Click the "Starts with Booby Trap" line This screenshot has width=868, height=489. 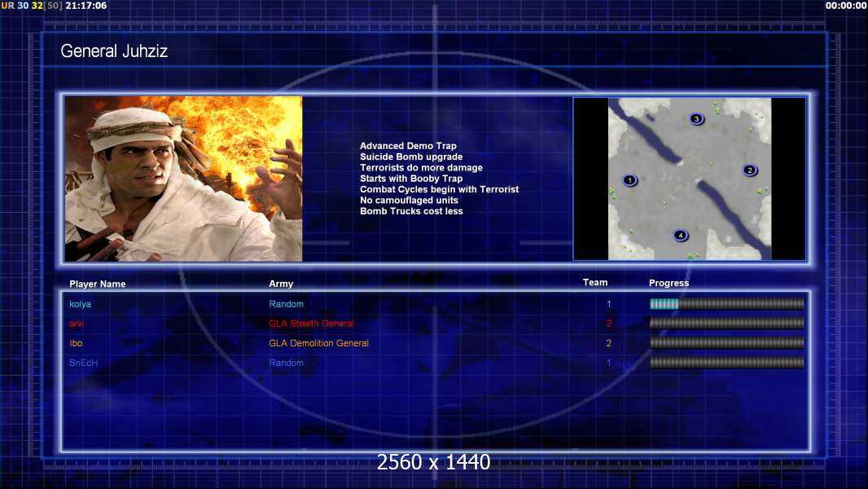(411, 178)
